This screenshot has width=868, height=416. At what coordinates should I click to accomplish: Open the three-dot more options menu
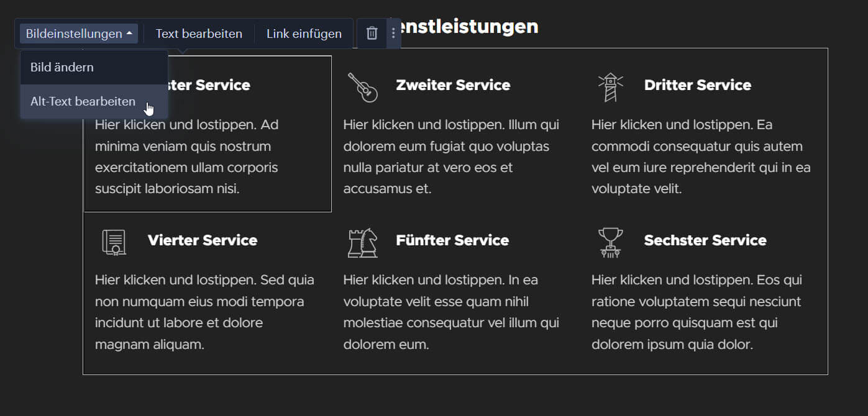393,34
